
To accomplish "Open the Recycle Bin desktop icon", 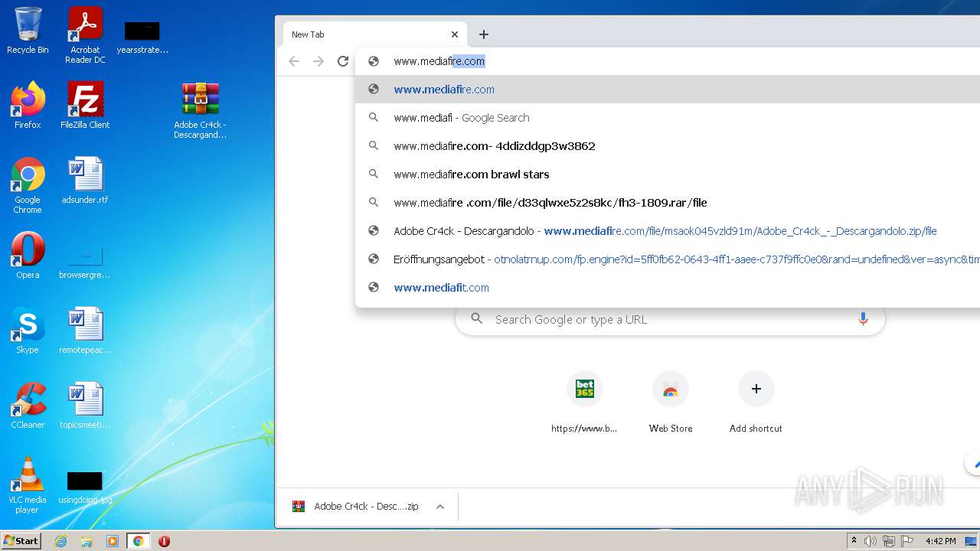I will coord(28,31).
